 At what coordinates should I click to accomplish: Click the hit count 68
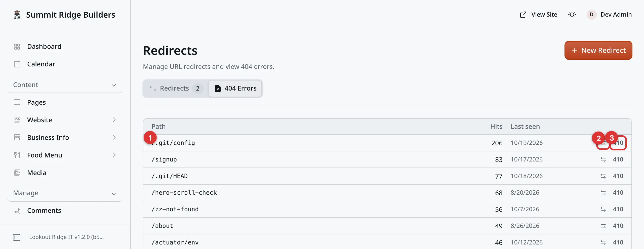499,193
